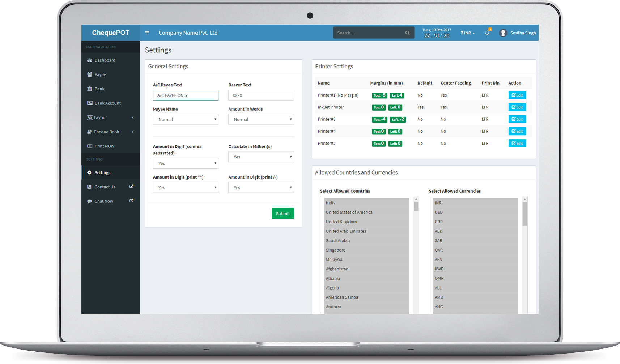Select Singapore in countries list
Image resolution: width=620 pixels, height=364 pixels.
click(x=367, y=250)
